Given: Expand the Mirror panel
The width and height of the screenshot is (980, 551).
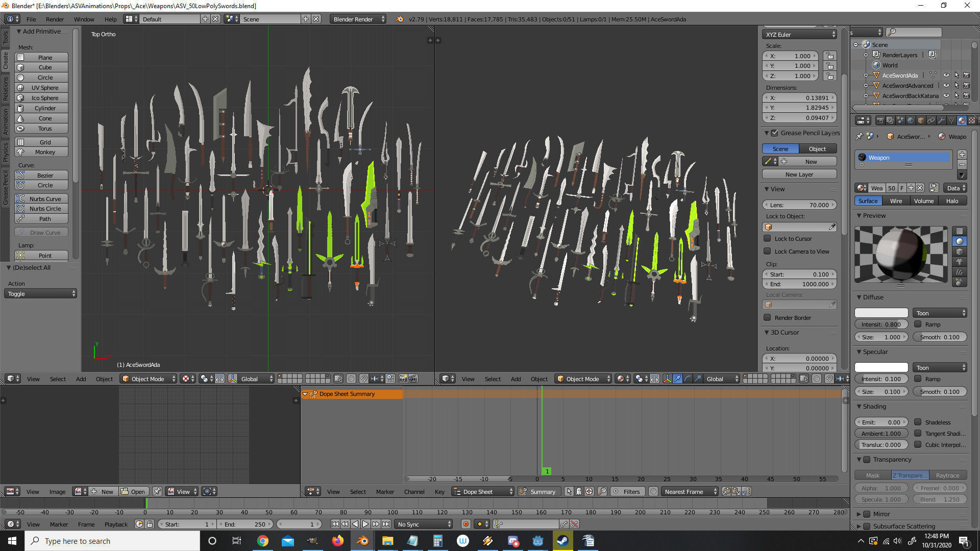Looking at the screenshot, I should click(859, 514).
